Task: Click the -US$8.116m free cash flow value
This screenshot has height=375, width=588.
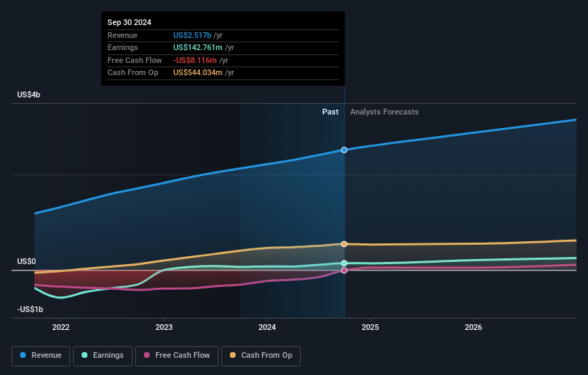Action: 195,60
